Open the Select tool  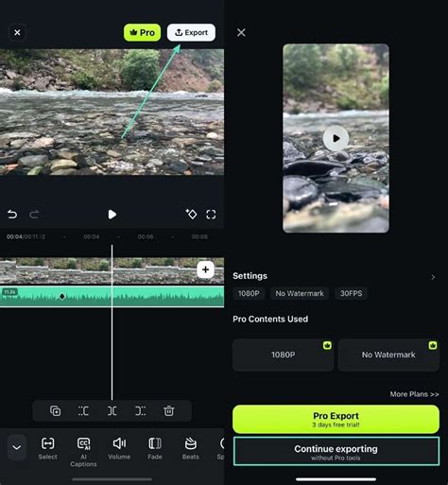coord(48,449)
